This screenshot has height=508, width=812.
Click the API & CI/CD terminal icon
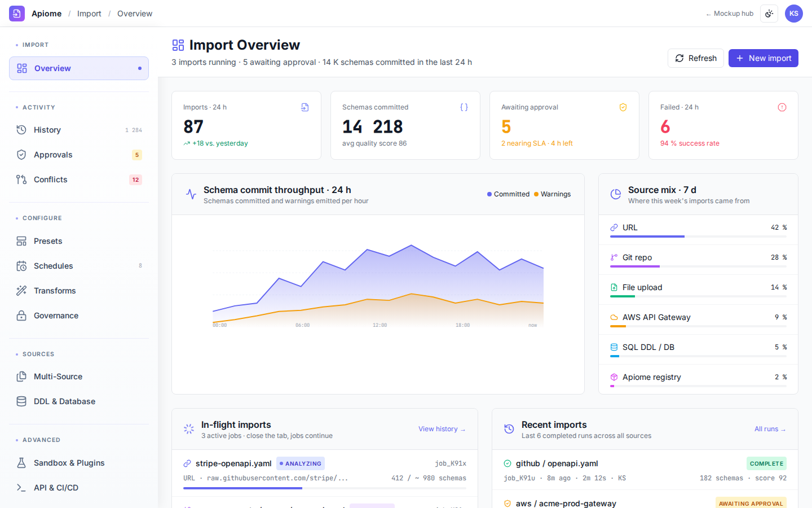[x=21, y=488]
